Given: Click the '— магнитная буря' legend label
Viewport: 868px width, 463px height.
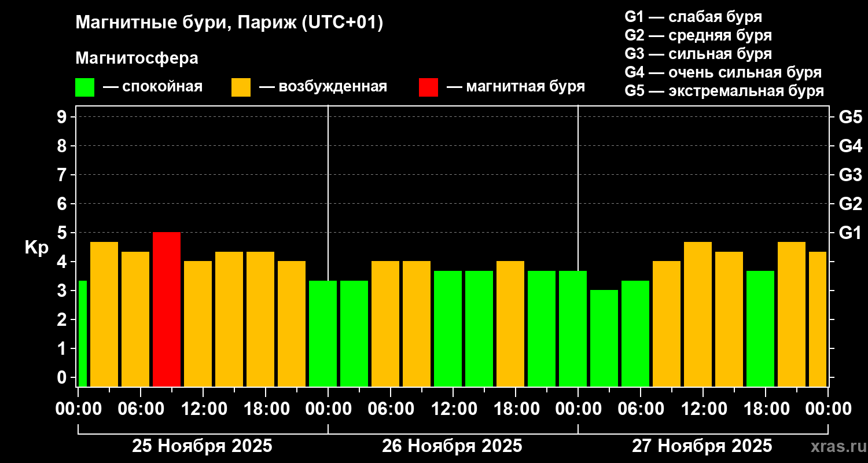Looking at the screenshot, I should 516,87.
